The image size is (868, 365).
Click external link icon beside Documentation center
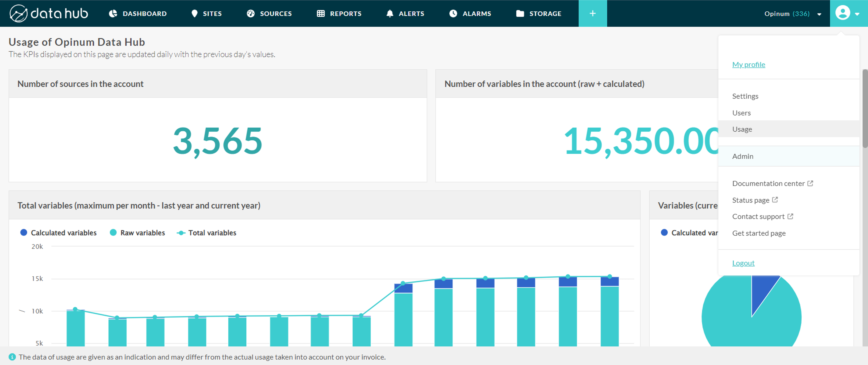pos(810,183)
